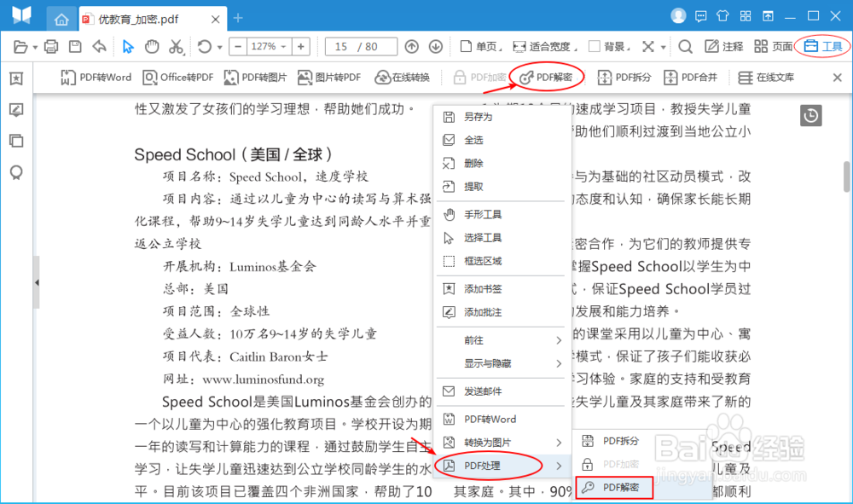
Task: Choose 添加批注 from context menu
Action: tap(503, 313)
